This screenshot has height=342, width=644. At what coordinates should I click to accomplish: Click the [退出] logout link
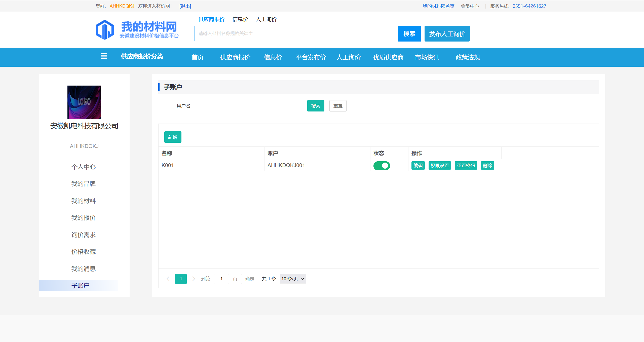pos(185,6)
